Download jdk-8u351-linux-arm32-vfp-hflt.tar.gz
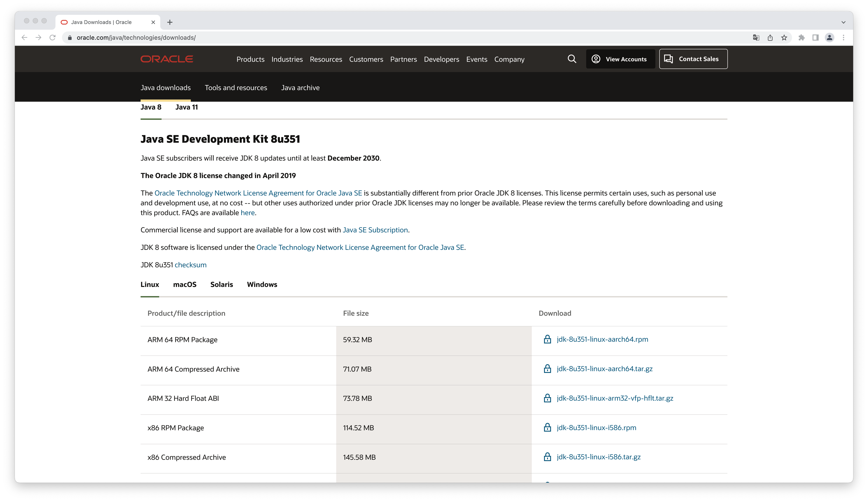 coord(615,398)
